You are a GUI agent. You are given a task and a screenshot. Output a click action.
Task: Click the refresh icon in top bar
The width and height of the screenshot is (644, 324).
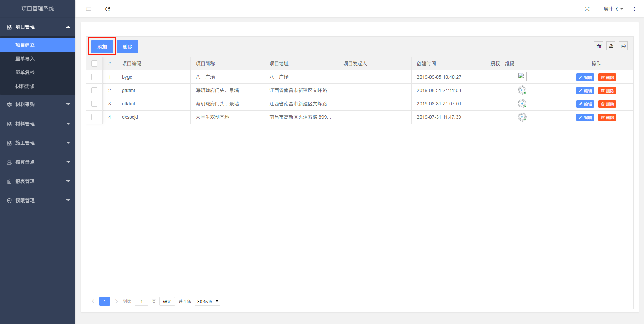(108, 9)
